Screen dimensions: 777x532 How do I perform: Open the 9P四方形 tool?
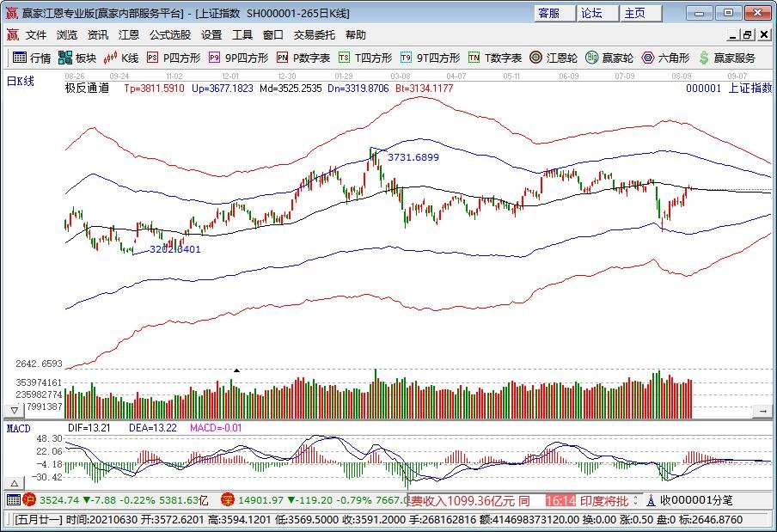[x=238, y=58]
